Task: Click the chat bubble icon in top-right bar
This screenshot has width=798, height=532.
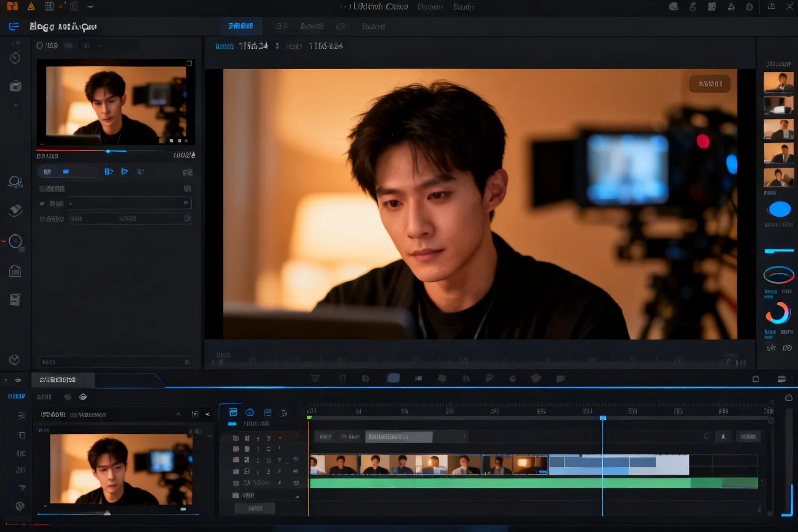Action: click(x=674, y=7)
